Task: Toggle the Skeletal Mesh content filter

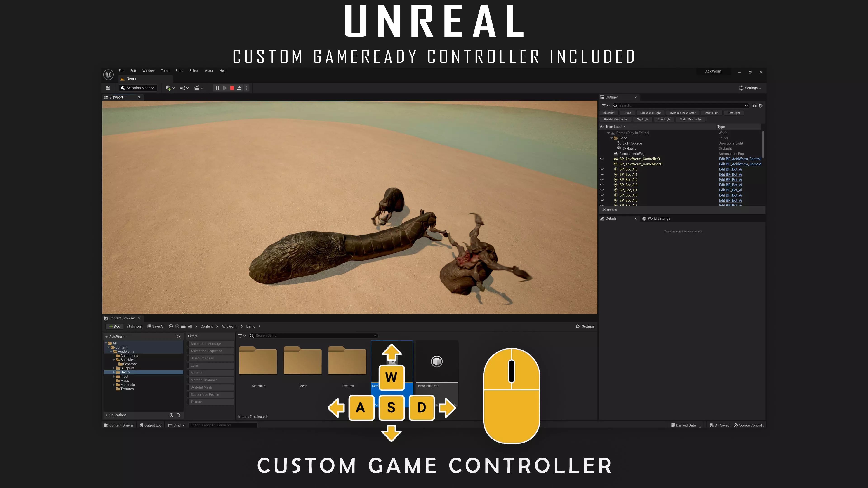Action: (210, 387)
